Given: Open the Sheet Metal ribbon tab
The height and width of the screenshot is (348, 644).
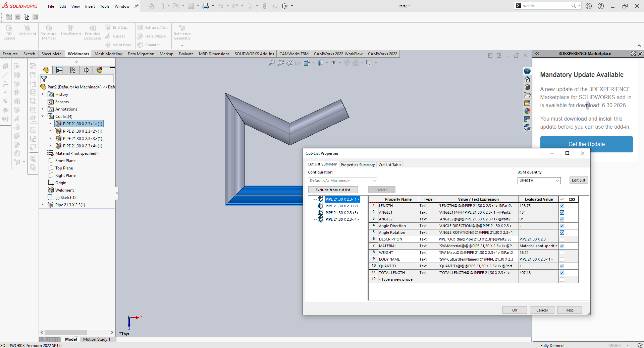Looking at the screenshot, I should [x=52, y=54].
